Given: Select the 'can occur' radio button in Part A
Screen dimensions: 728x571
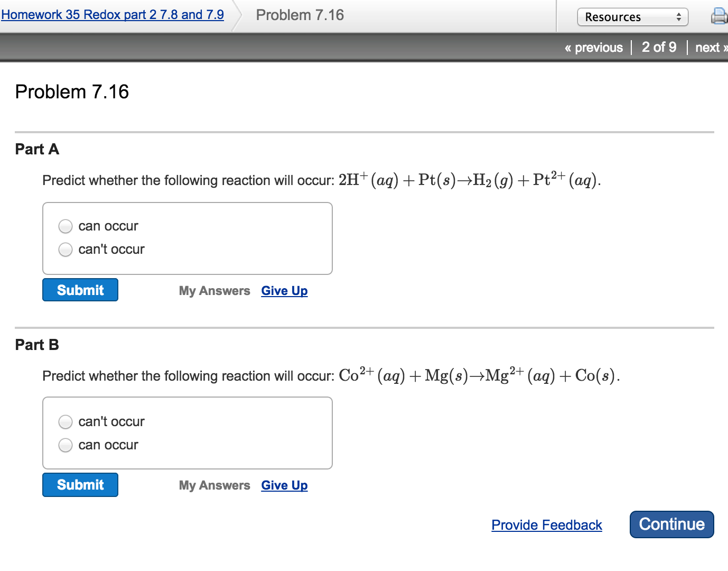Looking at the screenshot, I should (65, 226).
